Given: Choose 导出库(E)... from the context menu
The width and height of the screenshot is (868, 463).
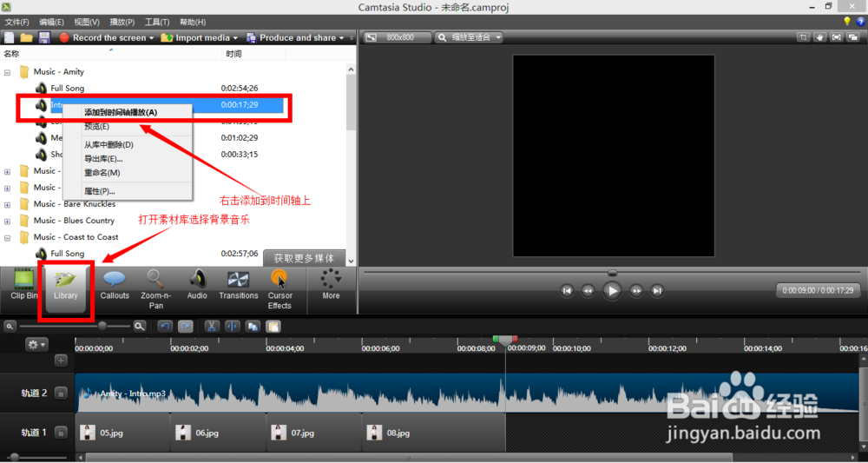Looking at the screenshot, I should point(128,159).
